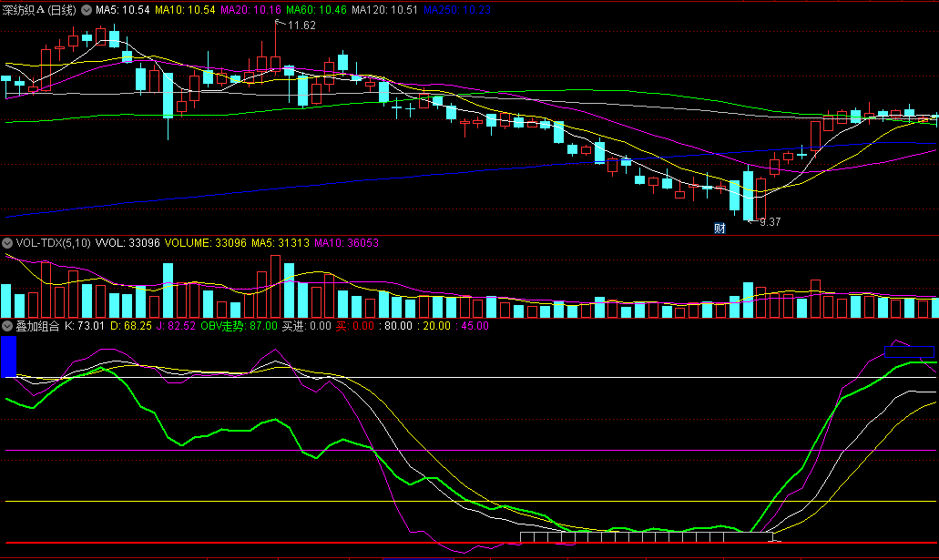Click the D: 68.25 value
The image size is (939, 560).
coord(130,326)
